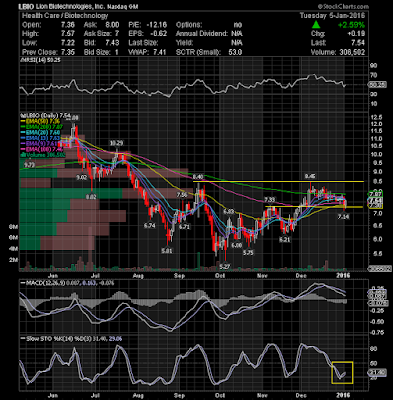Click the Tuesday 5-Jan-2016 date

(332, 16)
